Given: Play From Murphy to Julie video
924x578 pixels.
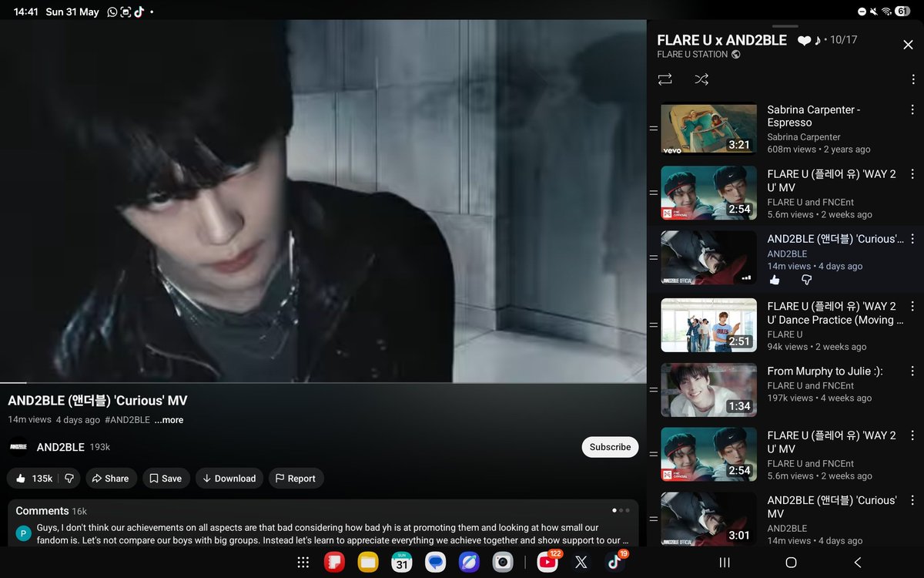Looking at the screenshot, I should click(x=708, y=389).
